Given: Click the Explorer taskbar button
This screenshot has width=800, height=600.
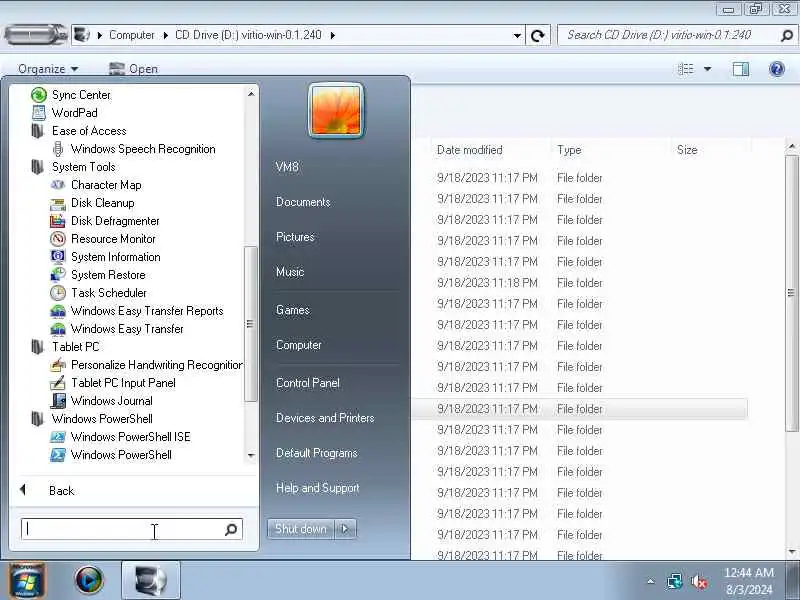Looking at the screenshot, I should 151,581.
